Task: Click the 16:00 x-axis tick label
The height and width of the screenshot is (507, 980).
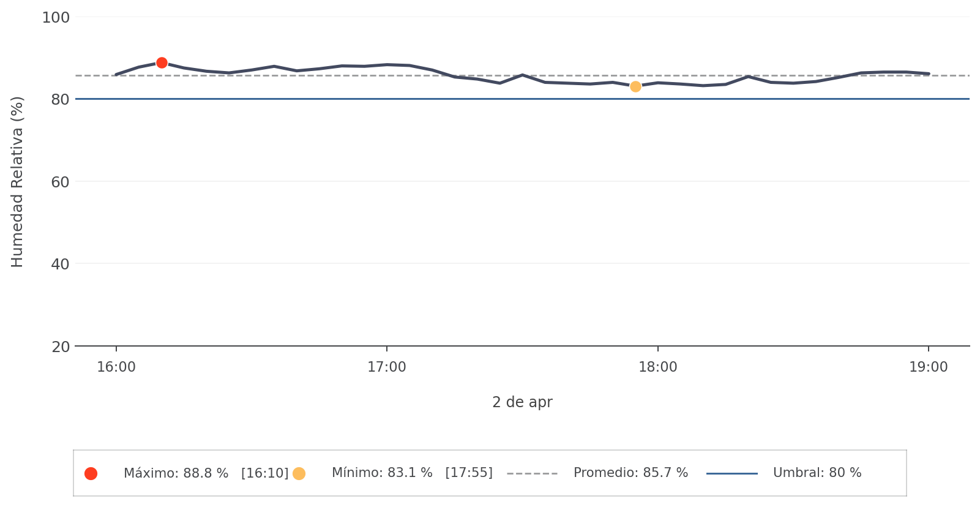Action: pos(116,367)
